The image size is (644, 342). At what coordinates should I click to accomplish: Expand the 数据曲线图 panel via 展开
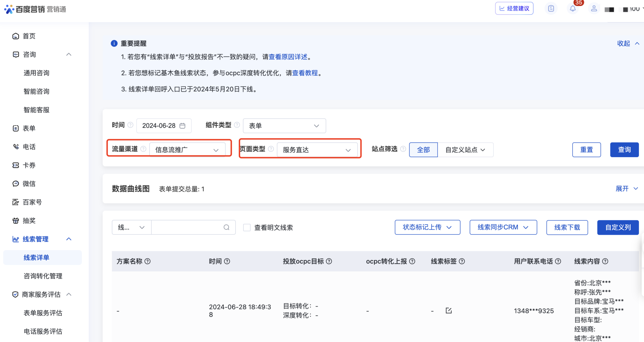626,189
